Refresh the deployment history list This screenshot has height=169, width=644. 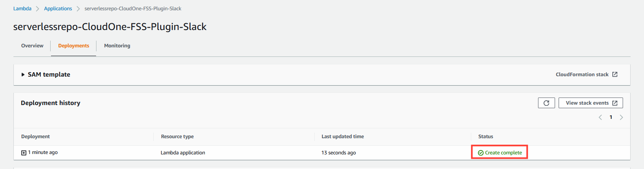[546, 103]
